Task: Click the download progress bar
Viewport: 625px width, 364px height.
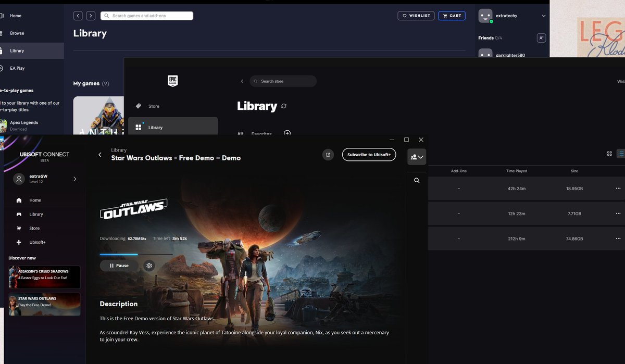Action: pyautogui.click(x=136, y=254)
